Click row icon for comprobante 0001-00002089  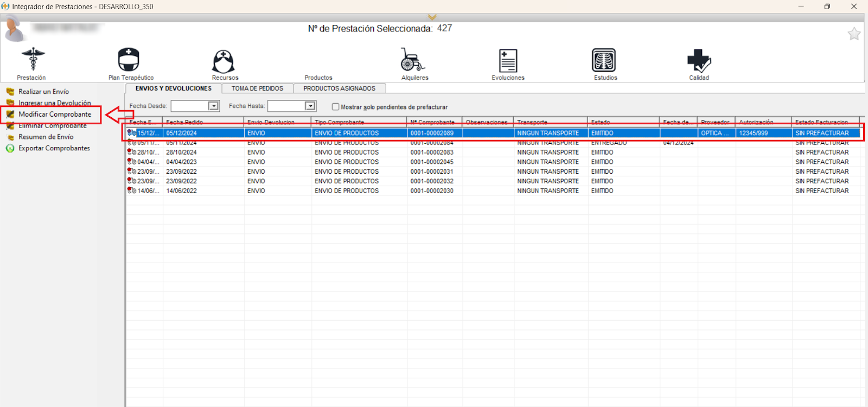(x=132, y=132)
